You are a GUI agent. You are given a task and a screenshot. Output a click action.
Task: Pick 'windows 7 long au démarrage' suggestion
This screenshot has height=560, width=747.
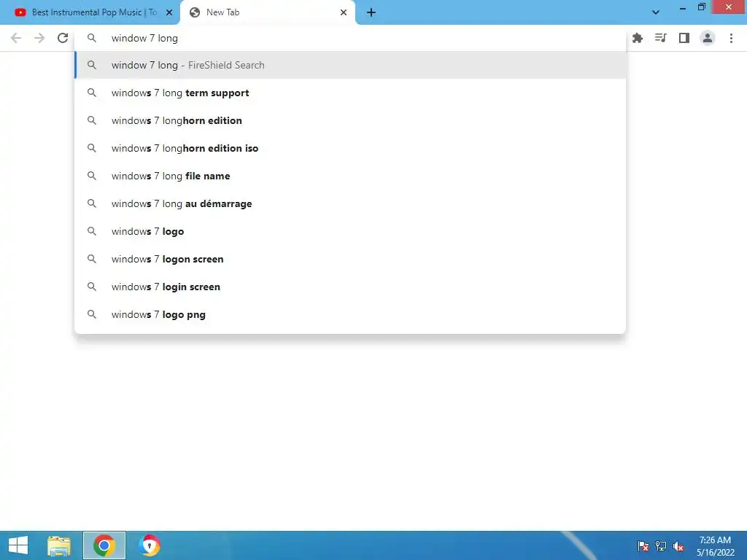(350, 203)
